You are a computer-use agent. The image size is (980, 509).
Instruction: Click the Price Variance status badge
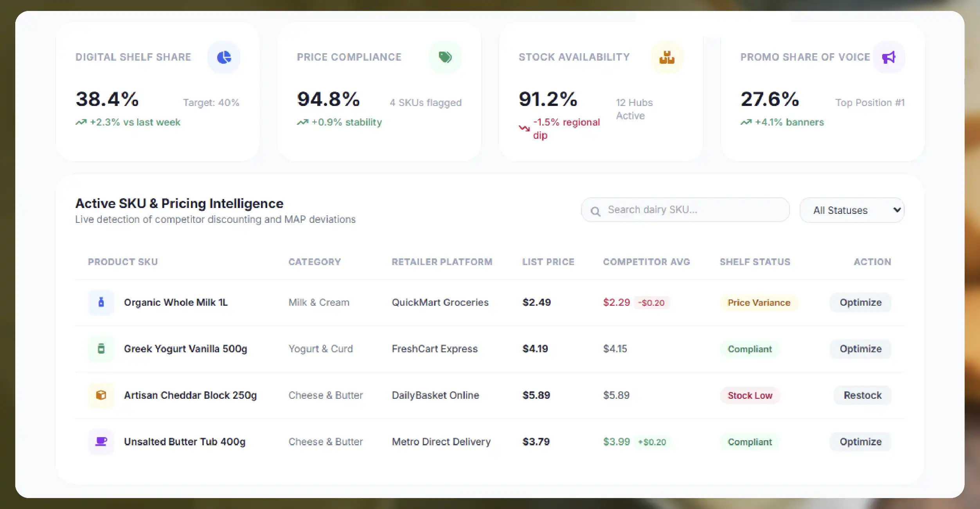point(759,303)
